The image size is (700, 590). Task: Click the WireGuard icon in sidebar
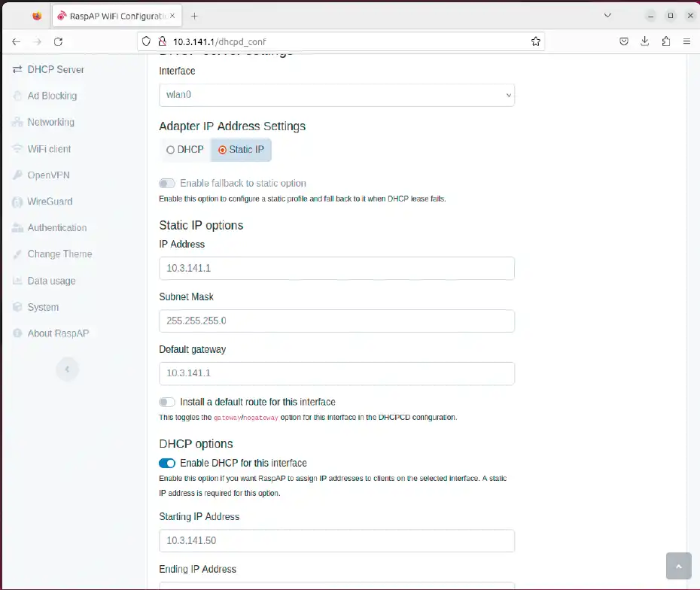pyautogui.click(x=17, y=202)
